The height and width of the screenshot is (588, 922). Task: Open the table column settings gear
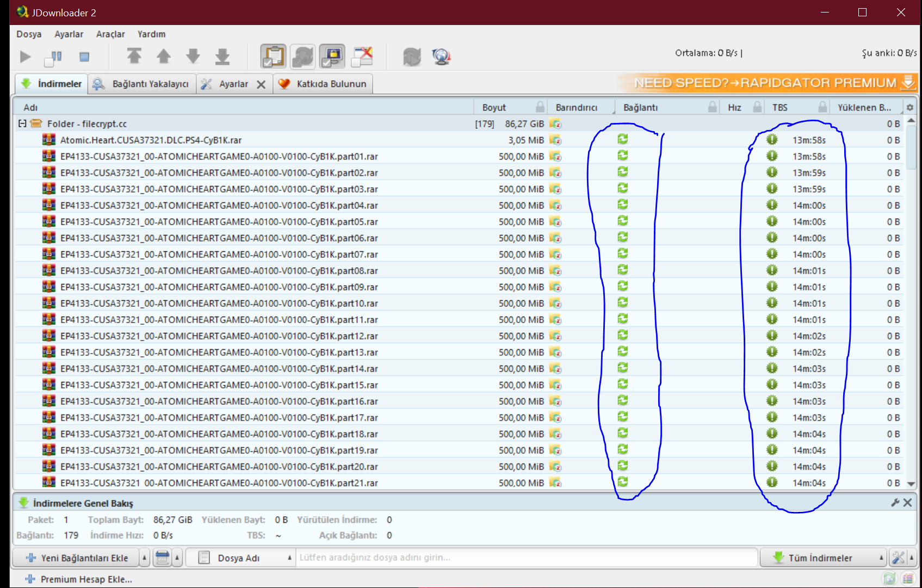pyautogui.click(x=909, y=107)
